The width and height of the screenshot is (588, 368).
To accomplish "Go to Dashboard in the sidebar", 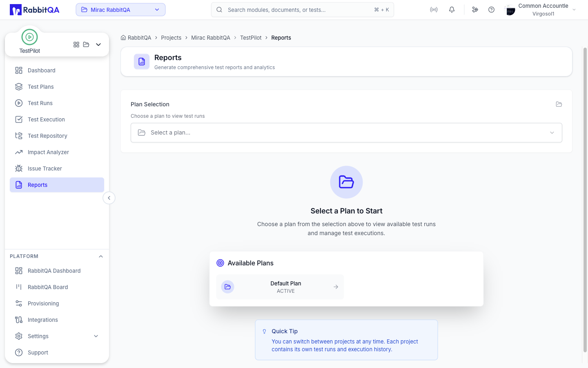I will click(x=57, y=70).
